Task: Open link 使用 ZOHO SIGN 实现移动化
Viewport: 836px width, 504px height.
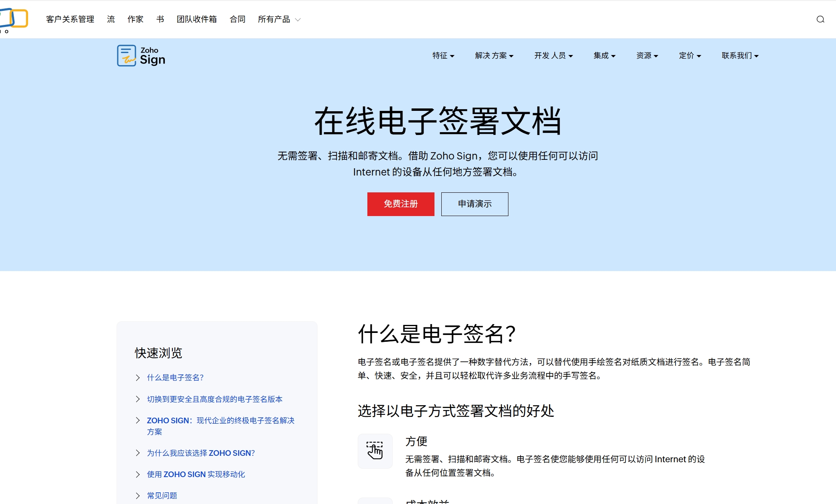Action: (196, 474)
